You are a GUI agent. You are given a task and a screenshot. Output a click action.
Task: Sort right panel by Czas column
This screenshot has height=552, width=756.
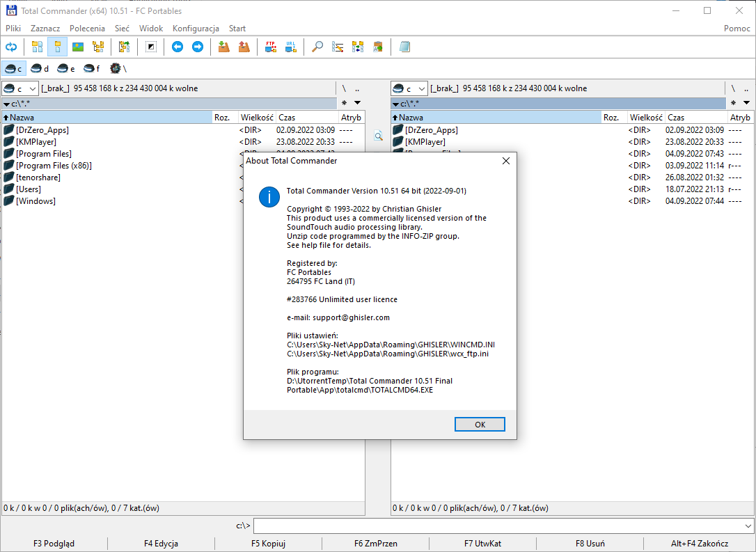pos(696,117)
